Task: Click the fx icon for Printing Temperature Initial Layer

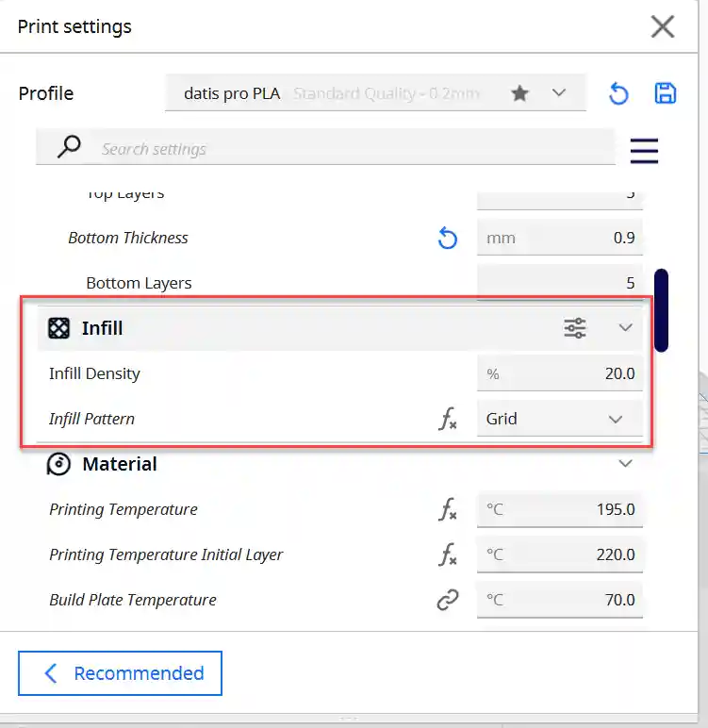Action: click(x=448, y=554)
